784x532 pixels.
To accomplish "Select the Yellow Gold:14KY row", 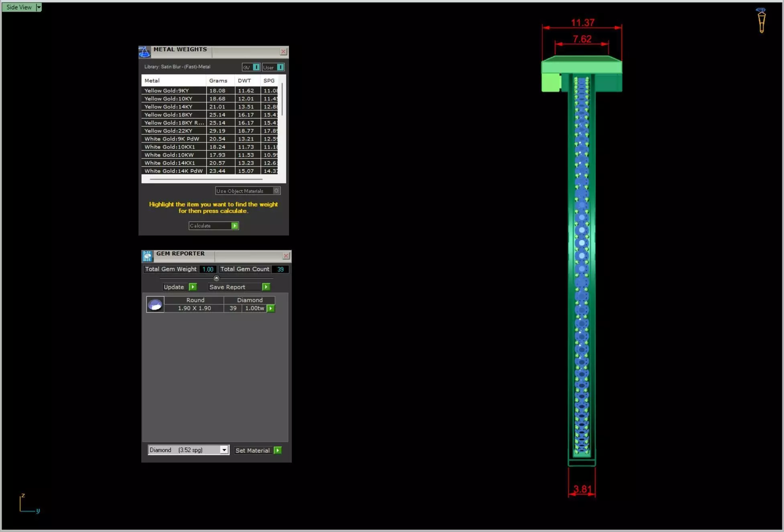I will coord(169,107).
